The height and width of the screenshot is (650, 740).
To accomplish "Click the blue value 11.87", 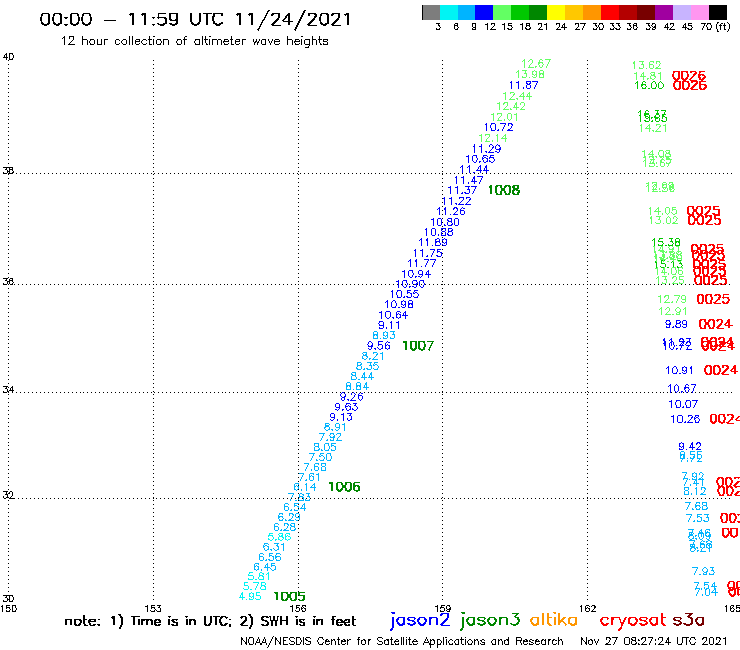I will pyautogui.click(x=523, y=85).
